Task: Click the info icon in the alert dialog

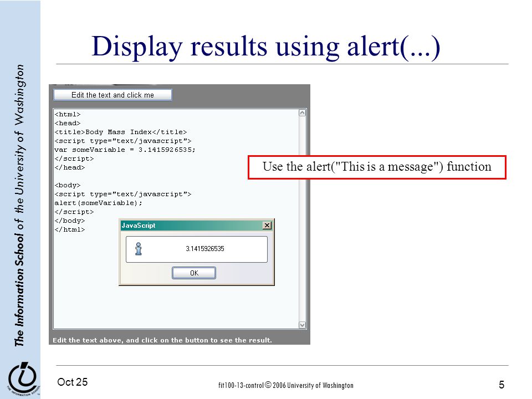Action: [139, 249]
